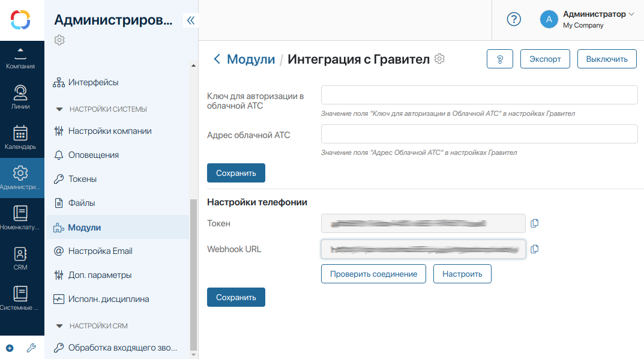Image resolution: width=644 pixels, height=359 pixels.
Task: Open the help question mark icon
Action: pos(514,19)
